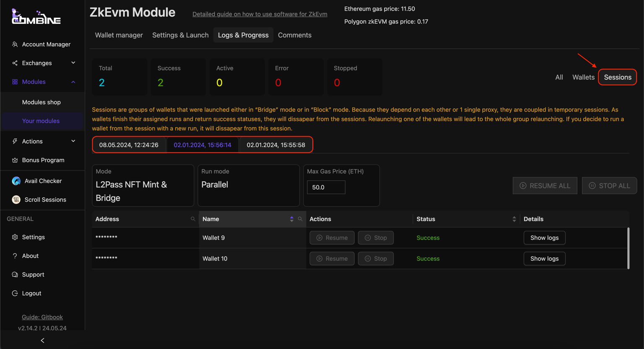Show logs for Wallet 9
The width and height of the screenshot is (644, 349).
[x=544, y=238]
